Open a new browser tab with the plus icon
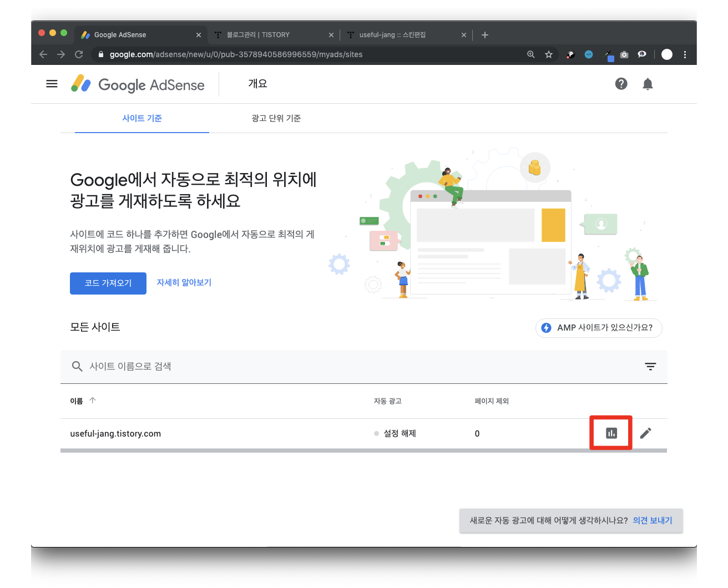The image size is (728, 588). (x=485, y=35)
